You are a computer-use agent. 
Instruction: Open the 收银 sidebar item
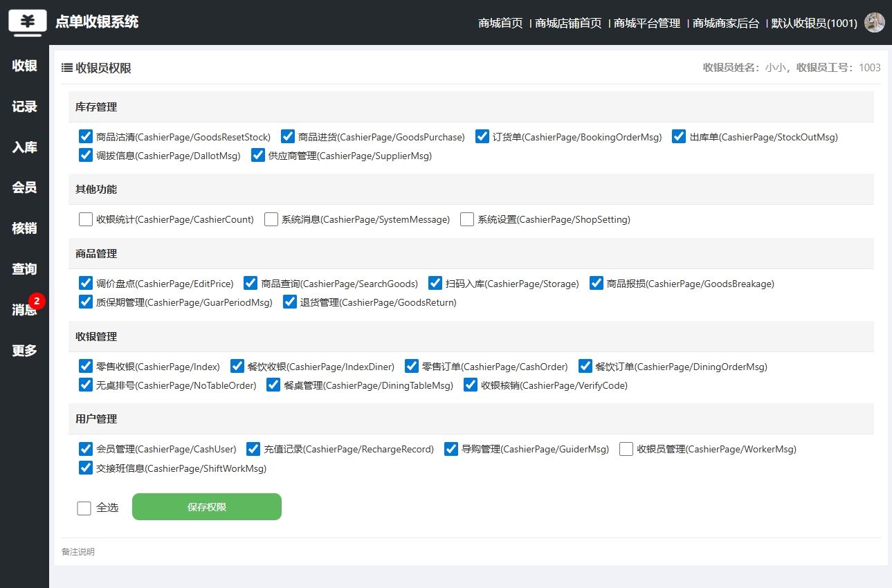[x=24, y=66]
